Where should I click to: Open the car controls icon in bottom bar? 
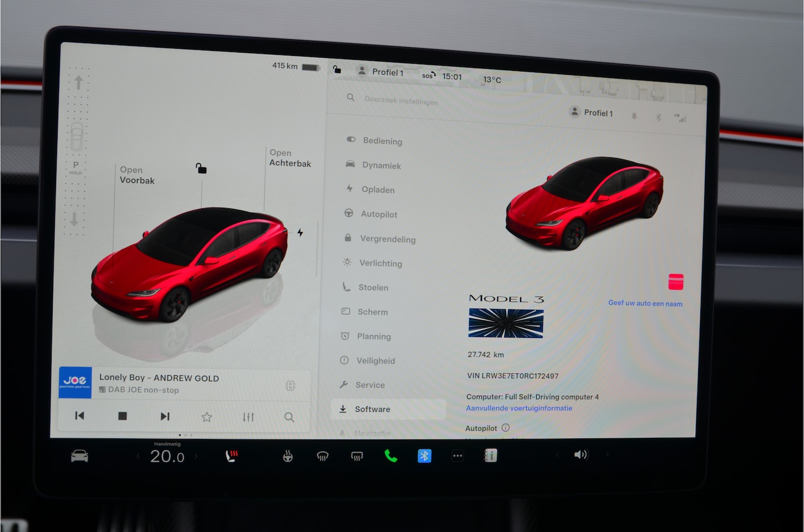79,456
